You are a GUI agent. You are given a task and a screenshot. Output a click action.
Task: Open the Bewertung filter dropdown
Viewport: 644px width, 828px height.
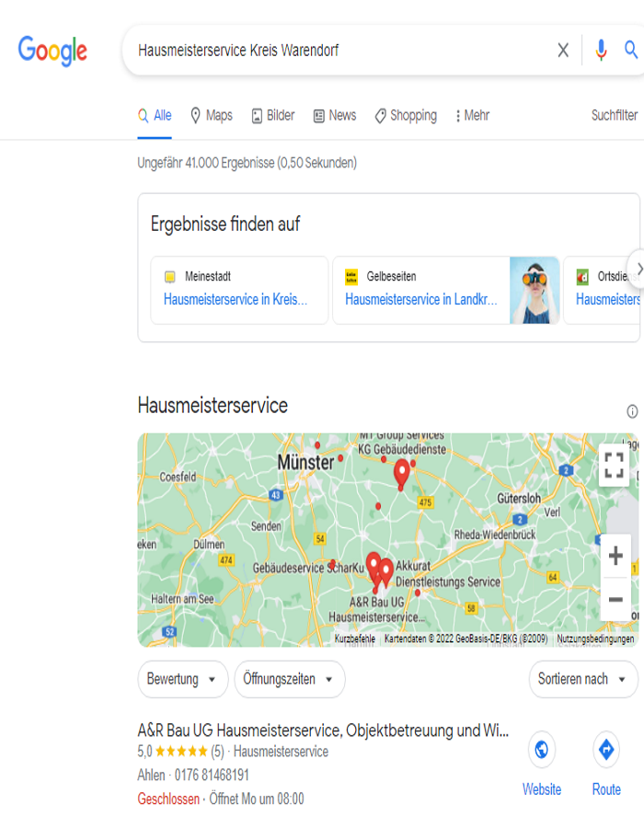pos(182,679)
